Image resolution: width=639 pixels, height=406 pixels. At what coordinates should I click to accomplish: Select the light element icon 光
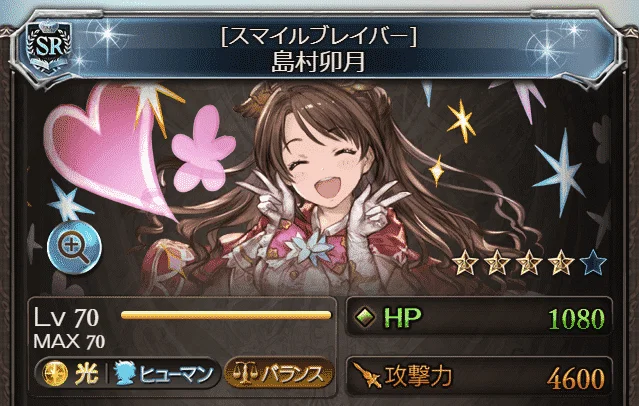[55, 373]
